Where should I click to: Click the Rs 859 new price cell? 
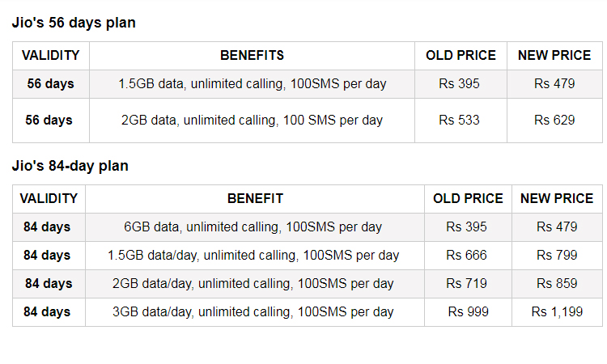click(557, 284)
